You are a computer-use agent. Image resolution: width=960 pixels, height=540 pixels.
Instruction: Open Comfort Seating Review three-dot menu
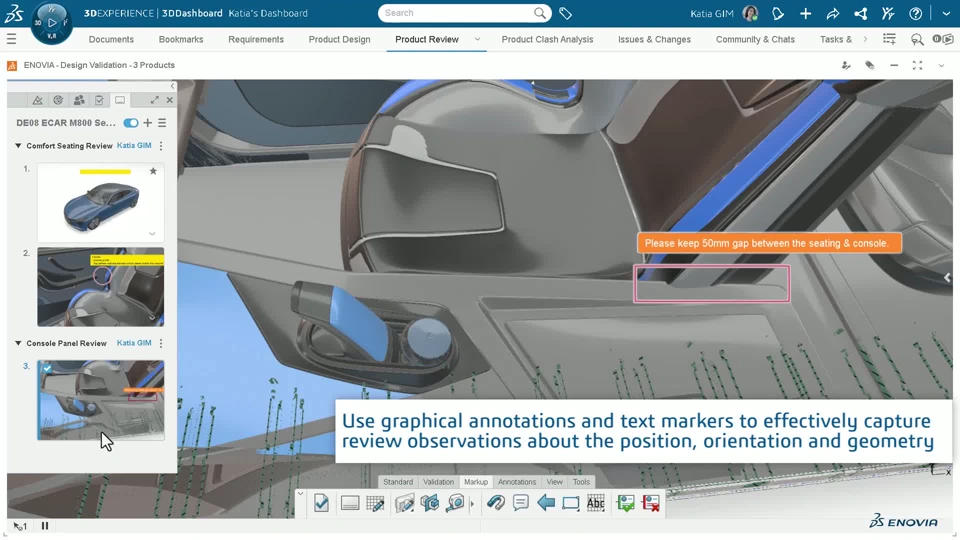[161, 146]
